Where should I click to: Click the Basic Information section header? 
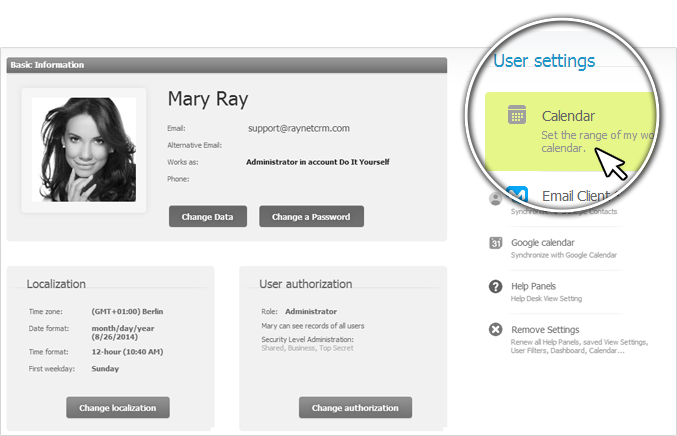[x=227, y=65]
